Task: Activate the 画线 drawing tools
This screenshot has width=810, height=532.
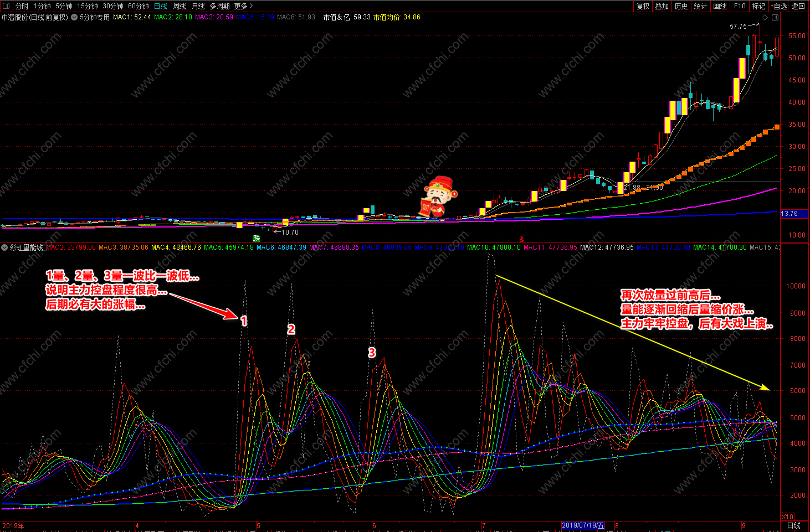Action: [720, 6]
